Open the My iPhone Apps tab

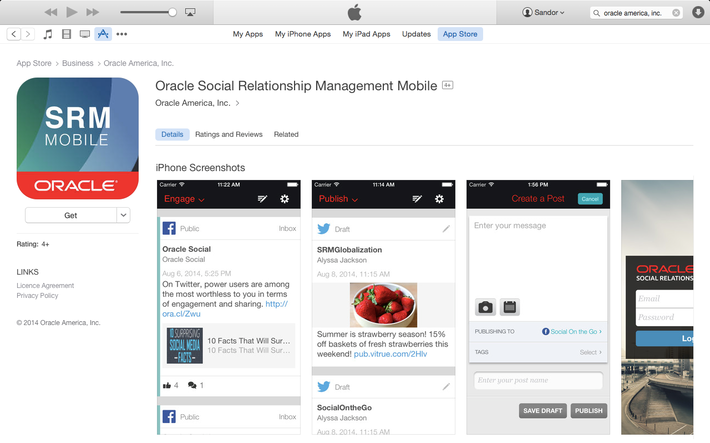click(x=302, y=34)
